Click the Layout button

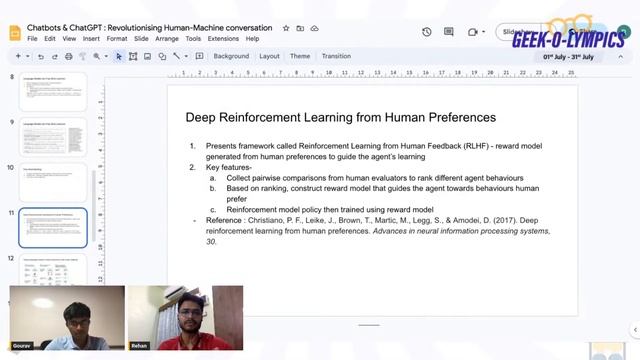(x=269, y=56)
